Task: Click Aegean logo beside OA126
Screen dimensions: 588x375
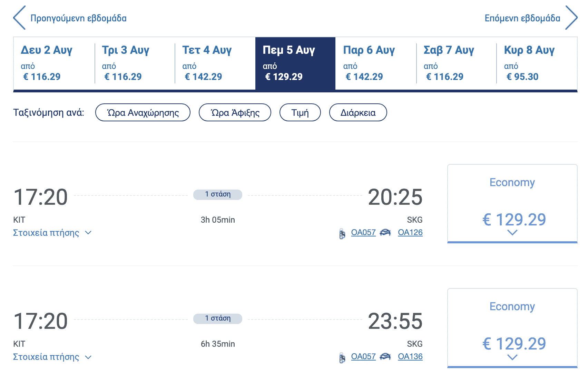Action: click(385, 233)
